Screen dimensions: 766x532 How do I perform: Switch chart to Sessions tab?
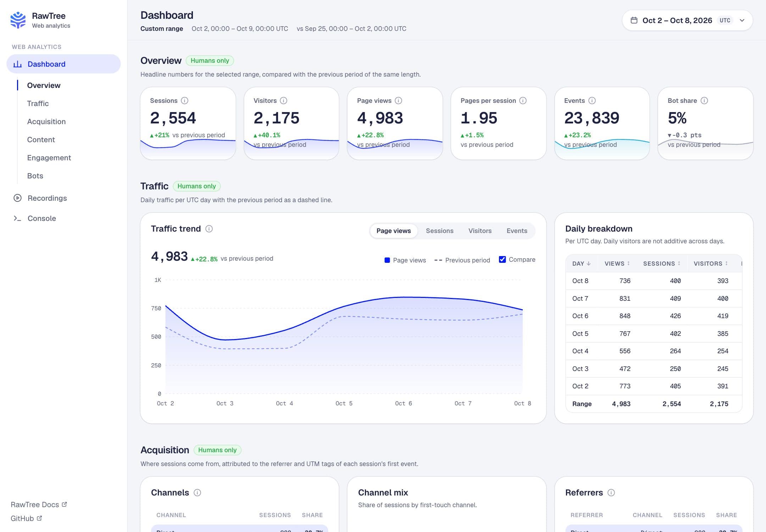click(x=440, y=231)
